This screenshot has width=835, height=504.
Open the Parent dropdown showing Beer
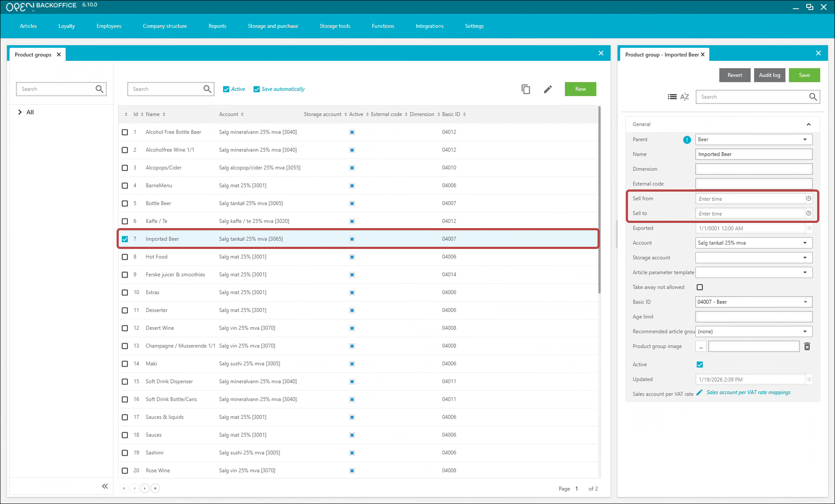point(754,139)
